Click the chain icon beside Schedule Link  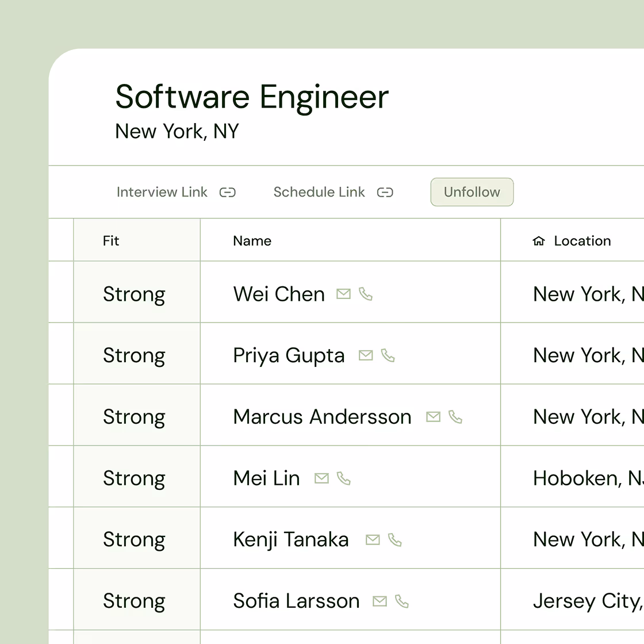coord(385,193)
